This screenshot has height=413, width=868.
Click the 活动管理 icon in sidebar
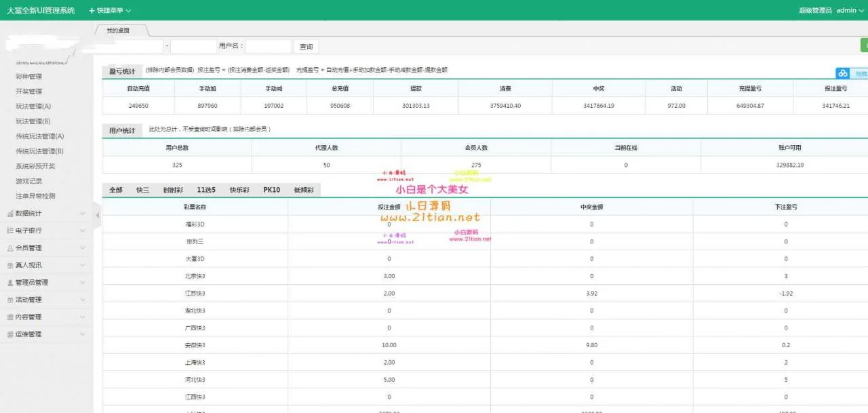pyautogui.click(x=10, y=300)
